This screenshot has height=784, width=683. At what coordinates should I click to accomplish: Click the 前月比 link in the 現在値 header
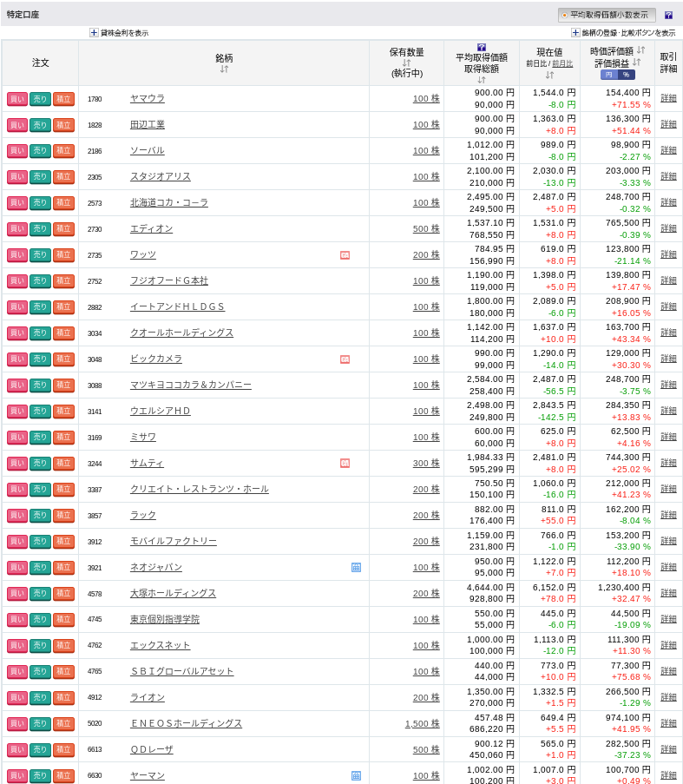click(x=562, y=63)
